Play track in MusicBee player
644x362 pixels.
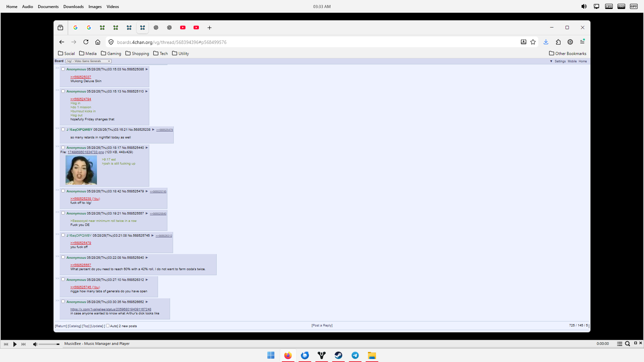coord(15,344)
